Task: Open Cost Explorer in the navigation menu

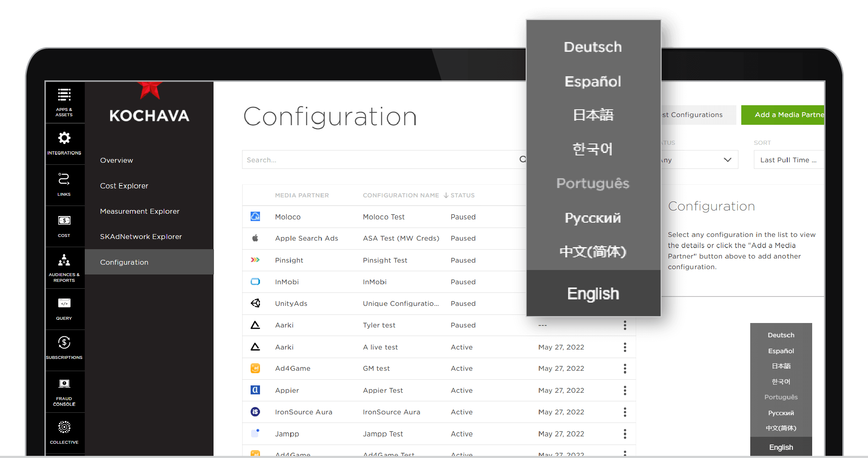Action: [x=124, y=186]
